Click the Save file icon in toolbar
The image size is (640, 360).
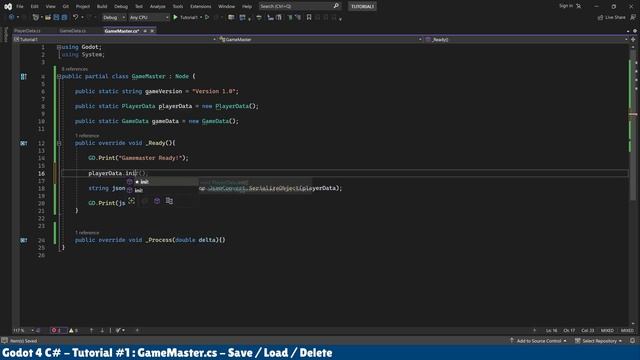pos(56,18)
